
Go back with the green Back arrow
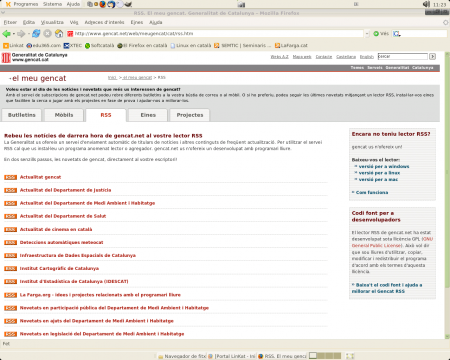click(x=6, y=34)
